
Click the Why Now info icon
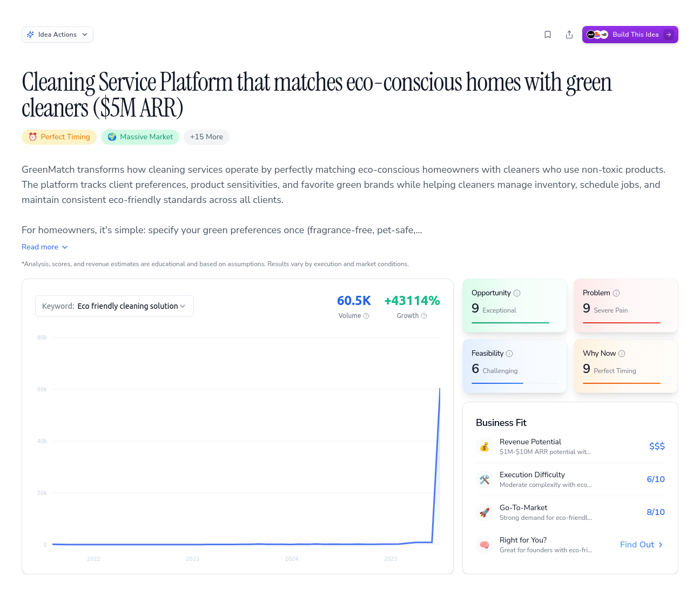coord(622,354)
